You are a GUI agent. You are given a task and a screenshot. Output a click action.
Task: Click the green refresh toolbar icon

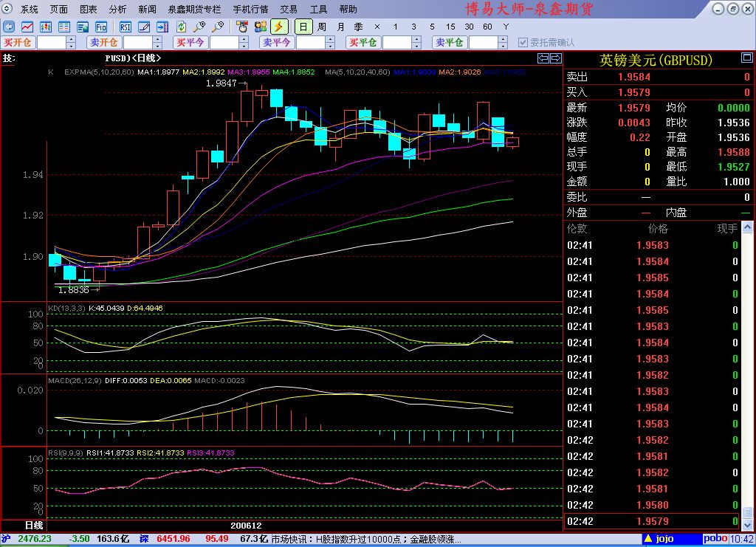[x=181, y=27]
